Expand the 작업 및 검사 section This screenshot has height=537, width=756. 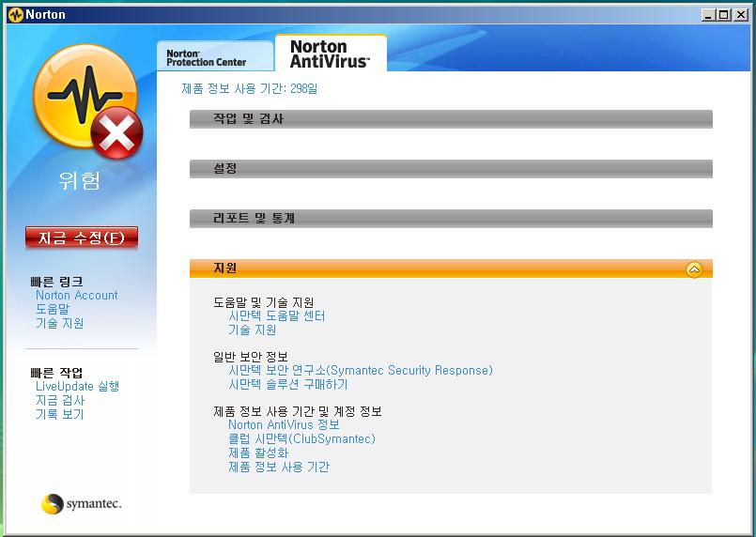pos(451,119)
